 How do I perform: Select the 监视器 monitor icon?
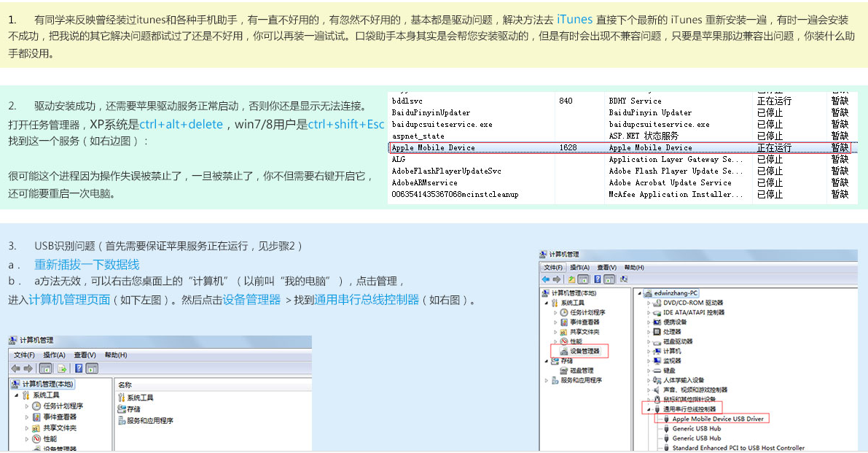(657, 360)
